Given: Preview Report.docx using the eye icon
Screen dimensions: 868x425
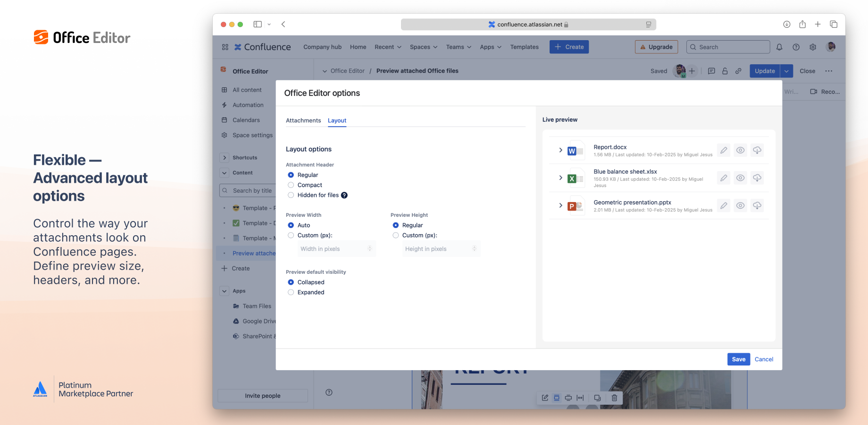Looking at the screenshot, I should coord(741,150).
